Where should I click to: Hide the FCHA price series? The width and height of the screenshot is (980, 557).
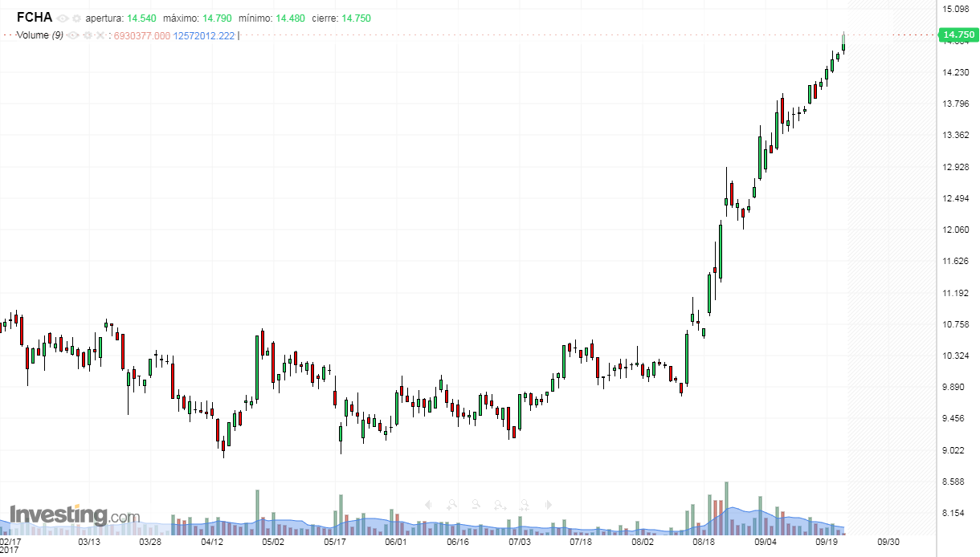(63, 18)
